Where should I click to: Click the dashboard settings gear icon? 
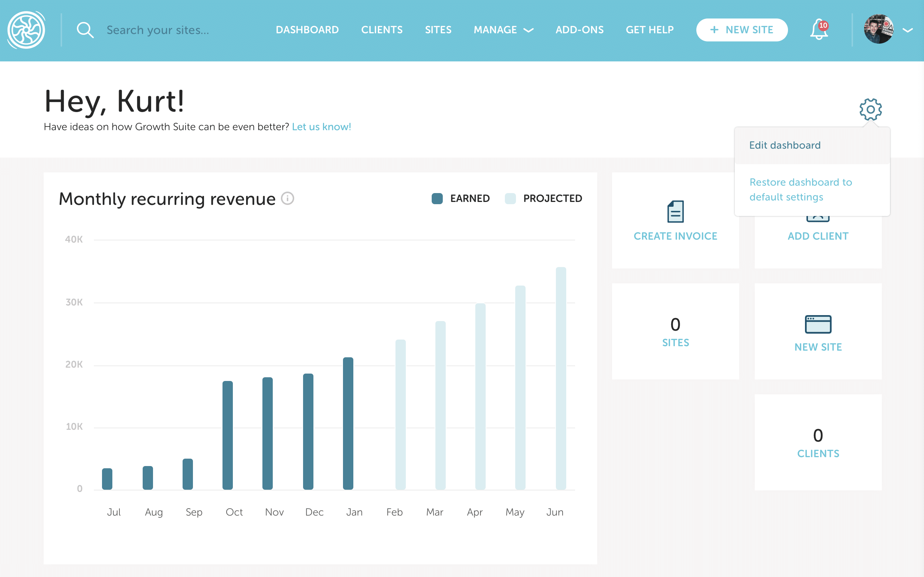870,109
